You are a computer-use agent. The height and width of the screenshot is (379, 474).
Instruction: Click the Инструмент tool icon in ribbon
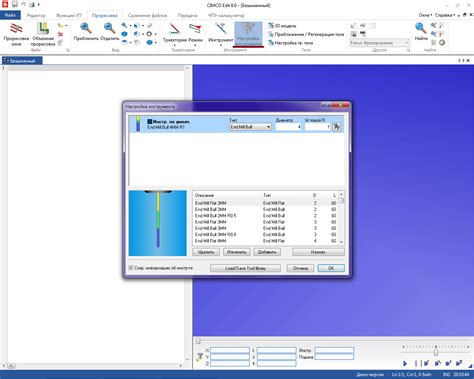[221, 29]
